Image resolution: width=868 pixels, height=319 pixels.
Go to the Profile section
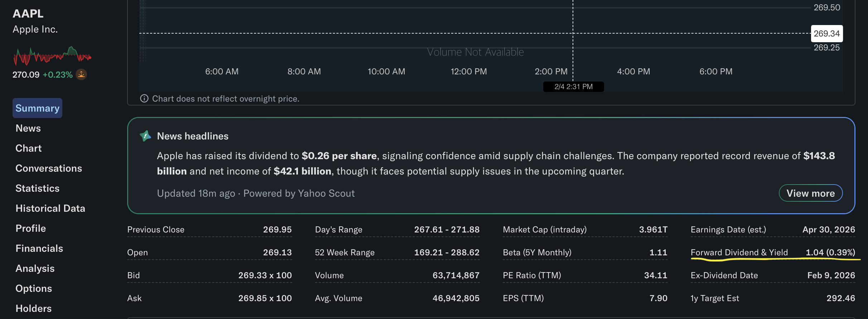point(31,228)
